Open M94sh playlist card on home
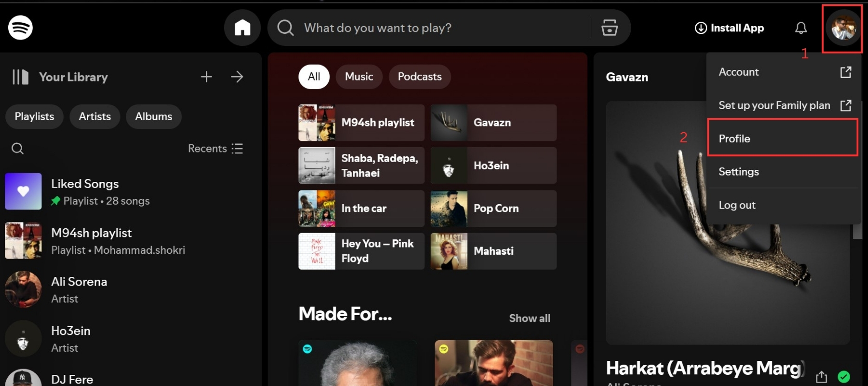Viewport: 868px width, 386px height. [x=362, y=123]
